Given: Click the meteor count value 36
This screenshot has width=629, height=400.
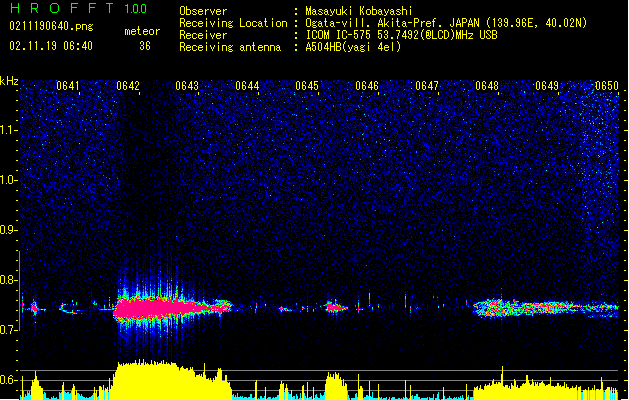Looking at the screenshot, I should (x=145, y=46).
